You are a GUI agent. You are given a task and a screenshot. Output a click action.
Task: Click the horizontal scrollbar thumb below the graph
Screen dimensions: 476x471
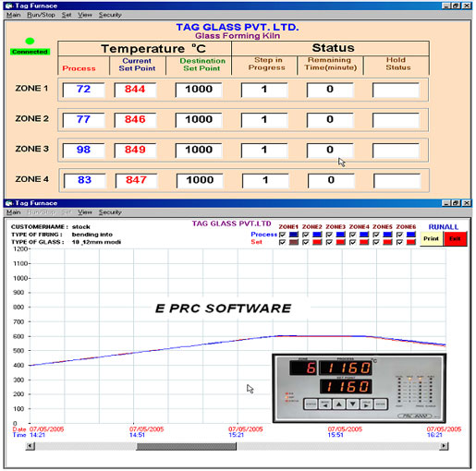click(x=187, y=446)
